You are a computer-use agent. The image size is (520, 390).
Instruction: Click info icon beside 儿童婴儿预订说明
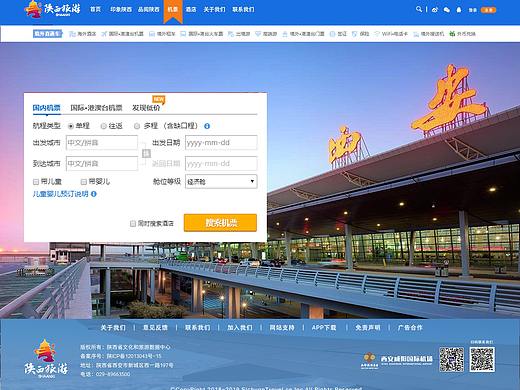pyautogui.click(x=94, y=194)
